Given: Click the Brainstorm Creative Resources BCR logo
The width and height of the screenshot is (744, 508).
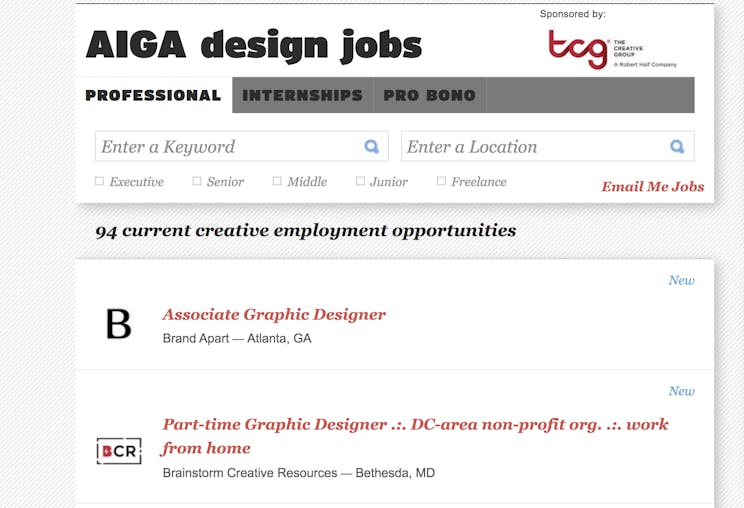Looking at the screenshot, I should [x=119, y=451].
